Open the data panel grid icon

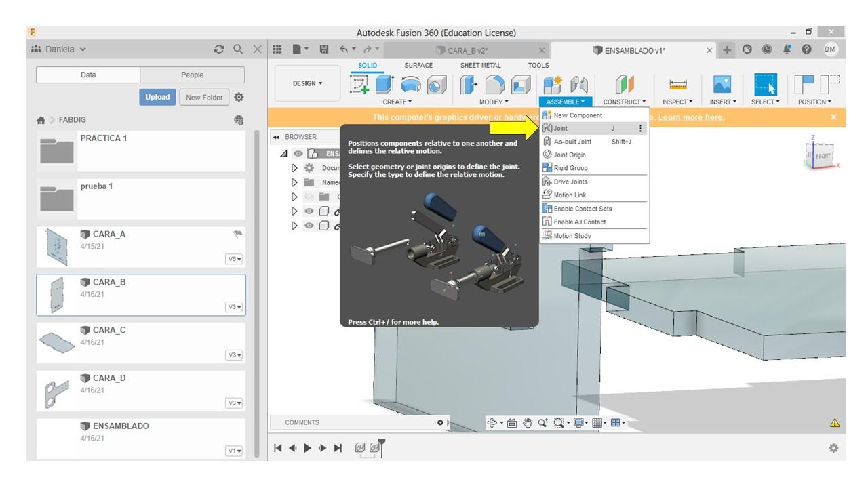click(277, 49)
